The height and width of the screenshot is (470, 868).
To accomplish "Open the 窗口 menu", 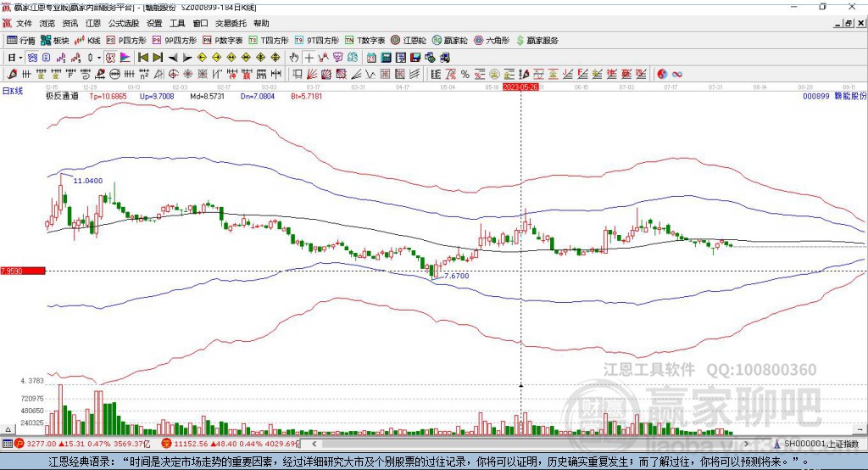I will click(200, 23).
